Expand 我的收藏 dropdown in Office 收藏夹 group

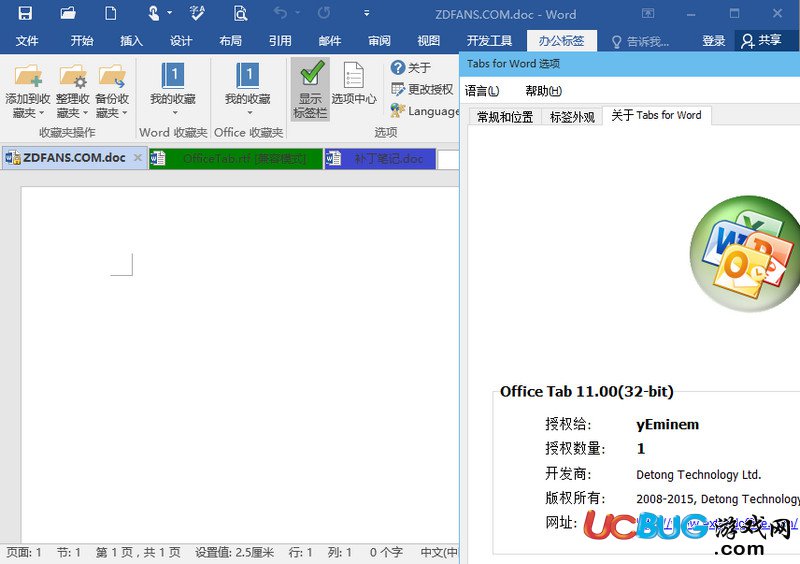(x=249, y=113)
